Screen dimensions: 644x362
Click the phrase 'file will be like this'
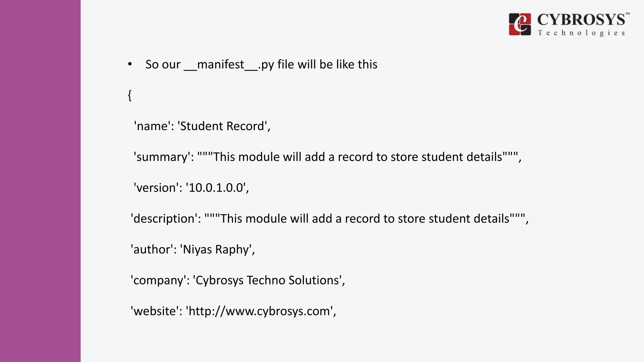[327, 64]
